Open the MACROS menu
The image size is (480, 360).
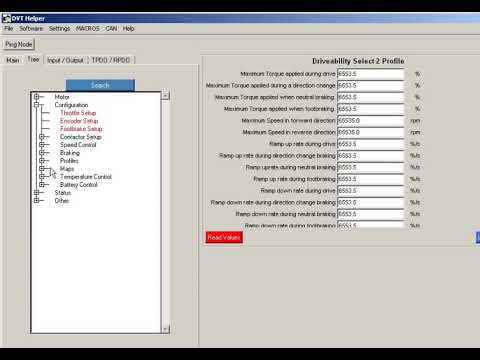pyautogui.click(x=88, y=29)
